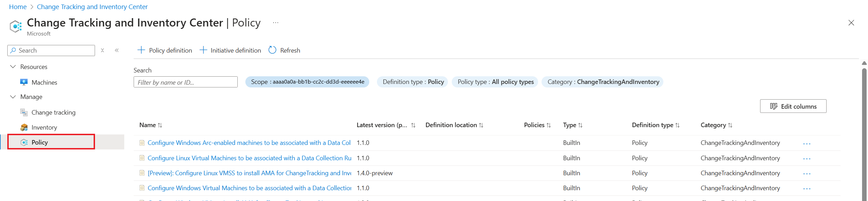The image size is (868, 201).
Task: Click the Refresh button label
Action: point(290,51)
